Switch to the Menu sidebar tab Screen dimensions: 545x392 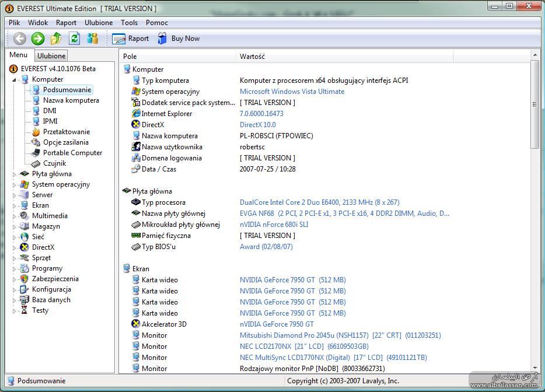coord(19,55)
